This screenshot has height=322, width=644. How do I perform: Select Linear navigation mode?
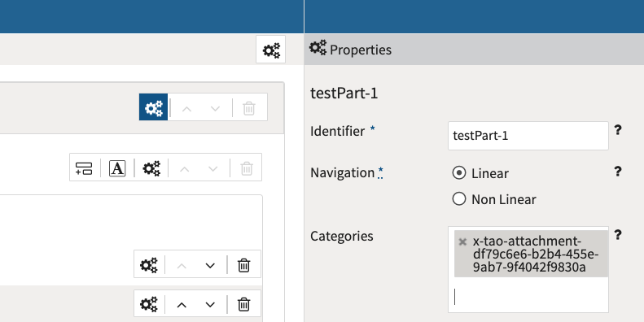(458, 172)
